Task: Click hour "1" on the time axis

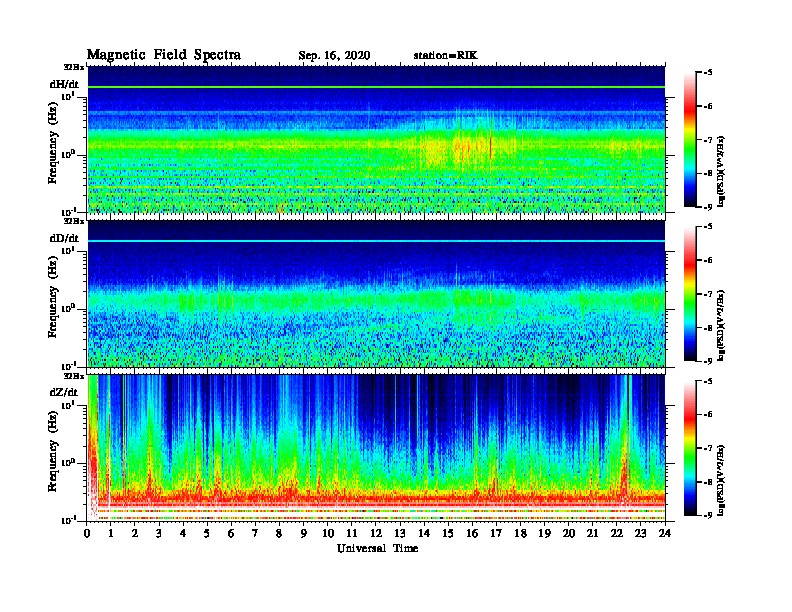Action: coord(111,533)
